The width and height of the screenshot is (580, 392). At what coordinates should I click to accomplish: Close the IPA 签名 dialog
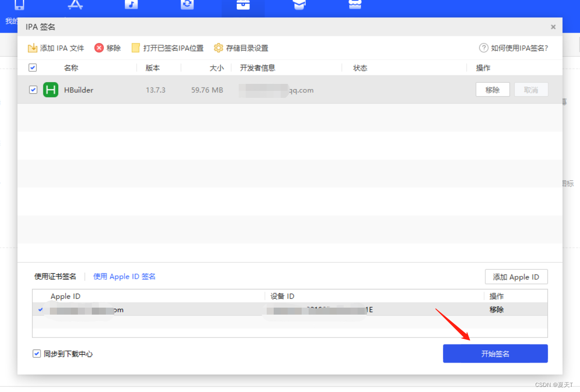[553, 27]
